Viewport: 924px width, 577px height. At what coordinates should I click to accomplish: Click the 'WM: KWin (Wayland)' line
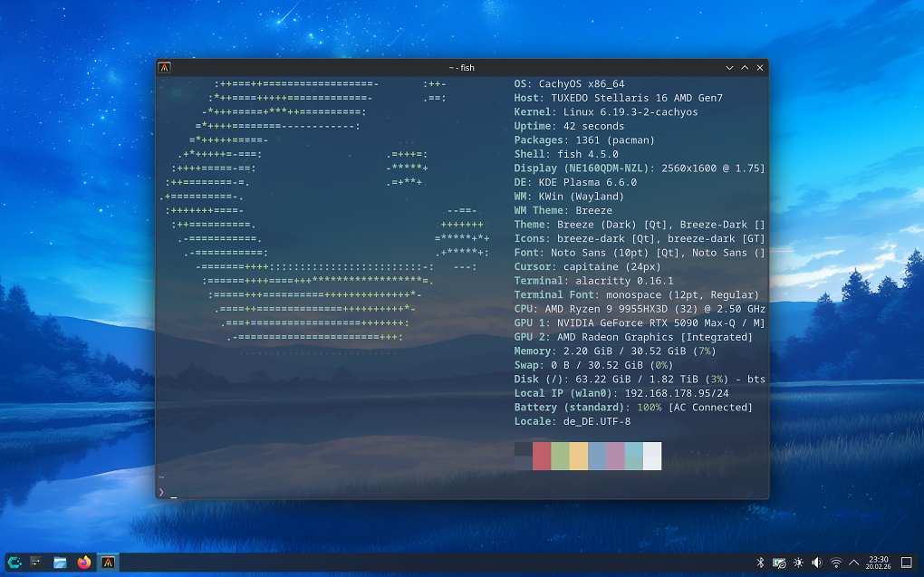(569, 197)
